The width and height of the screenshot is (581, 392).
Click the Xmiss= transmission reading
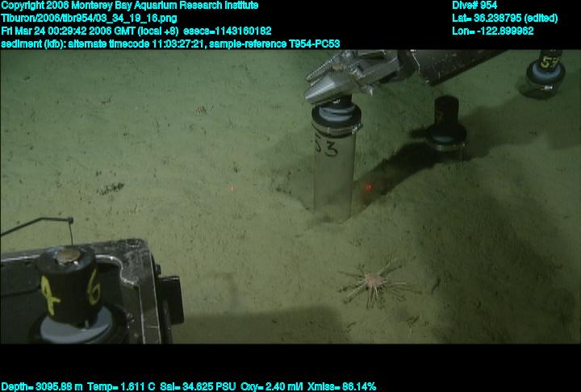(342, 387)
